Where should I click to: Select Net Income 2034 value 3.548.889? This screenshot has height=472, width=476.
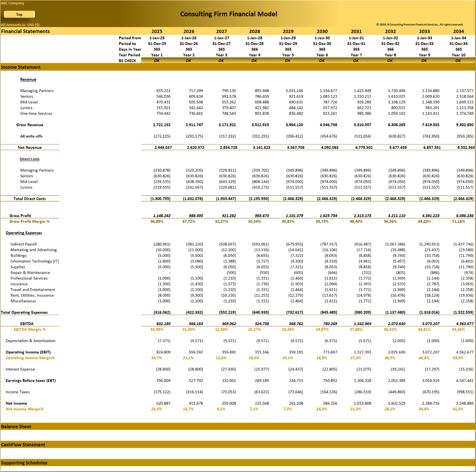point(465,404)
